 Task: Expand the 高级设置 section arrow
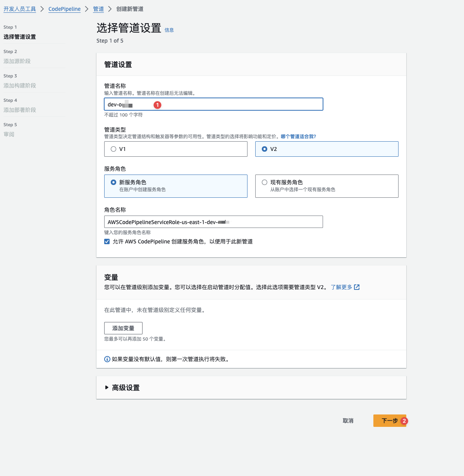107,387
